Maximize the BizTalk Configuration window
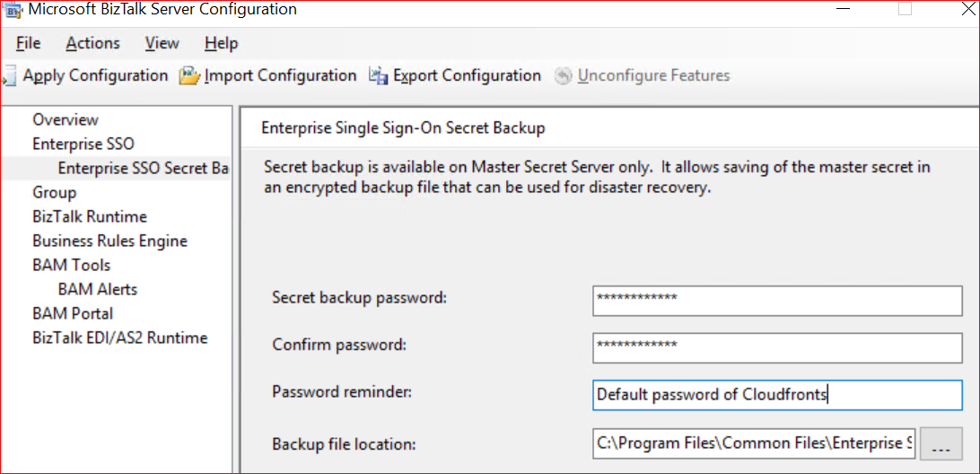The image size is (980, 474). [906, 10]
